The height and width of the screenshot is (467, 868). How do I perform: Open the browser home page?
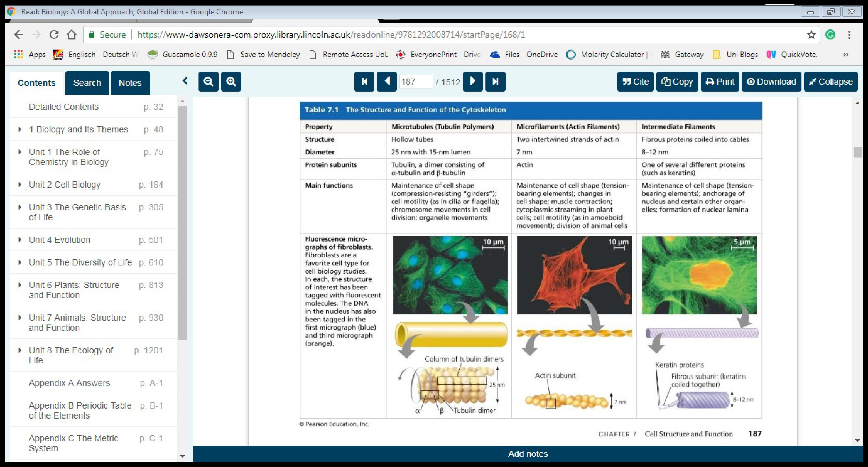point(71,35)
